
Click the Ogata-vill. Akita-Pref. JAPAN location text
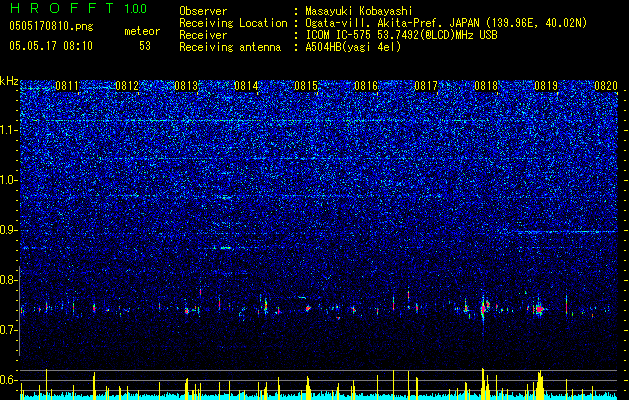tap(446, 23)
